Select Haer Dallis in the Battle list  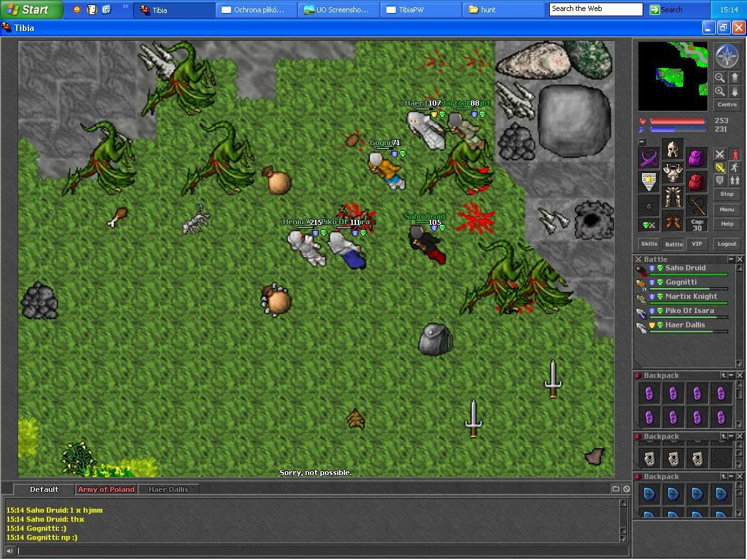coord(682,327)
